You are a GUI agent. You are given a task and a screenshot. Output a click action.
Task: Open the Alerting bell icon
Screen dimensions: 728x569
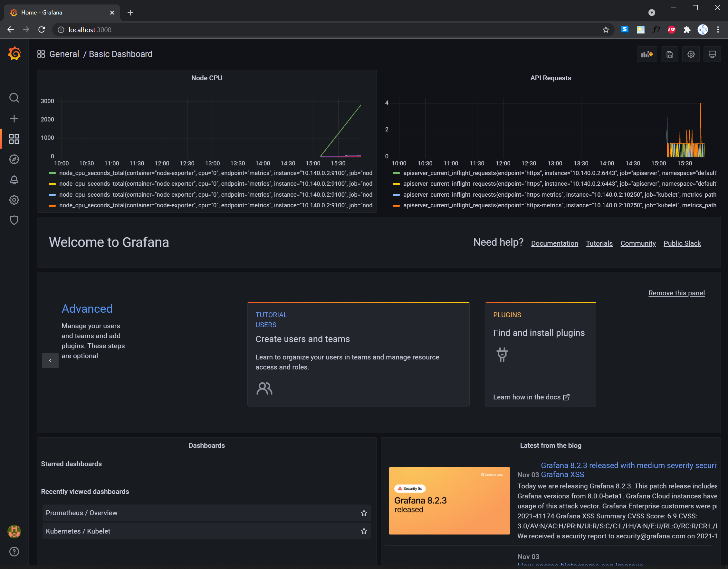tap(14, 180)
